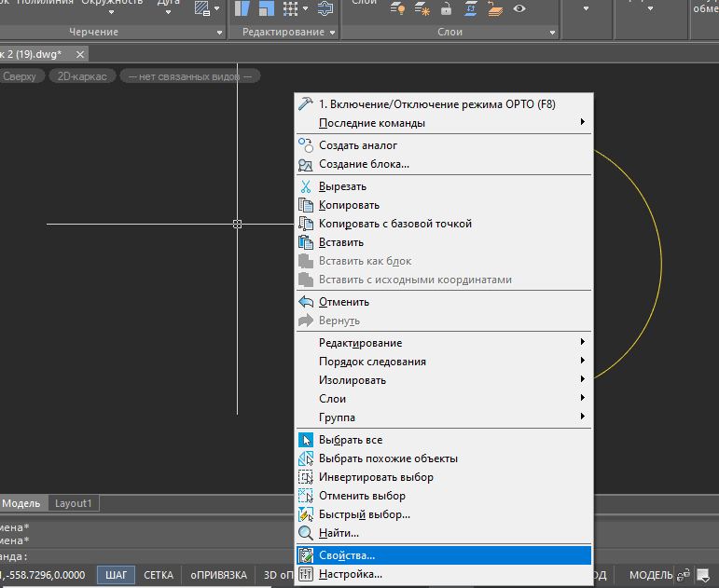Viewport: 719px width, 588px height.
Task: Click the Quick select (Быстрый выбор) icon
Action: [306, 514]
